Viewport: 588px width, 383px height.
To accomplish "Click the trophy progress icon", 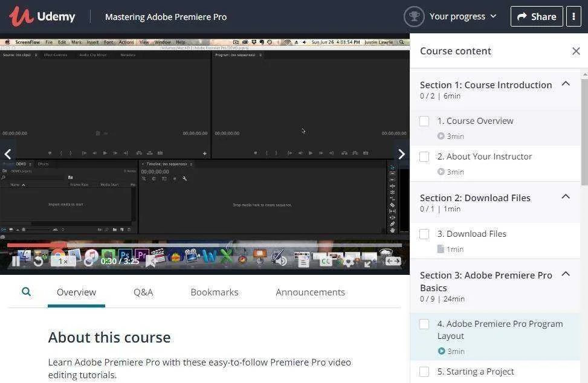I will click(414, 16).
